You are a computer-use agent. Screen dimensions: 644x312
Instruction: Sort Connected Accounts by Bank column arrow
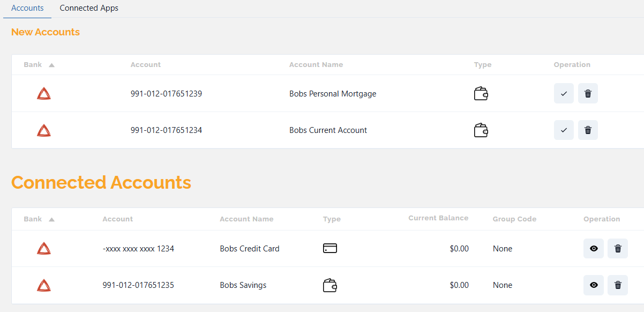click(51, 219)
